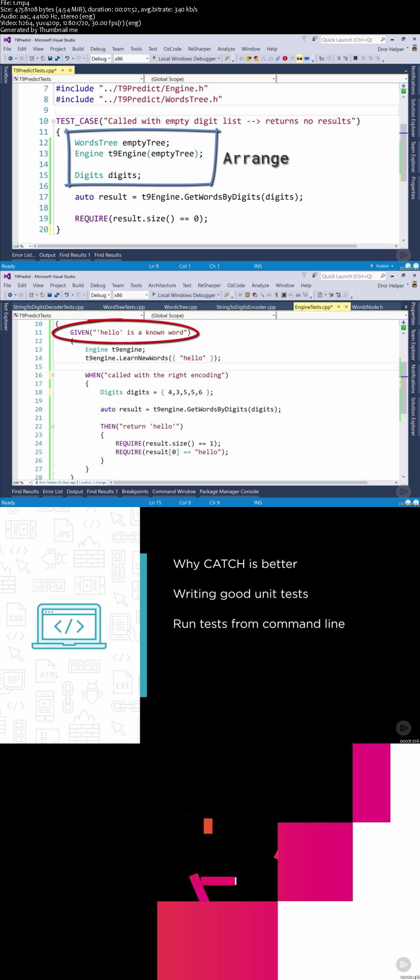Click notifications flag icon in top window title bar

[304, 39]
